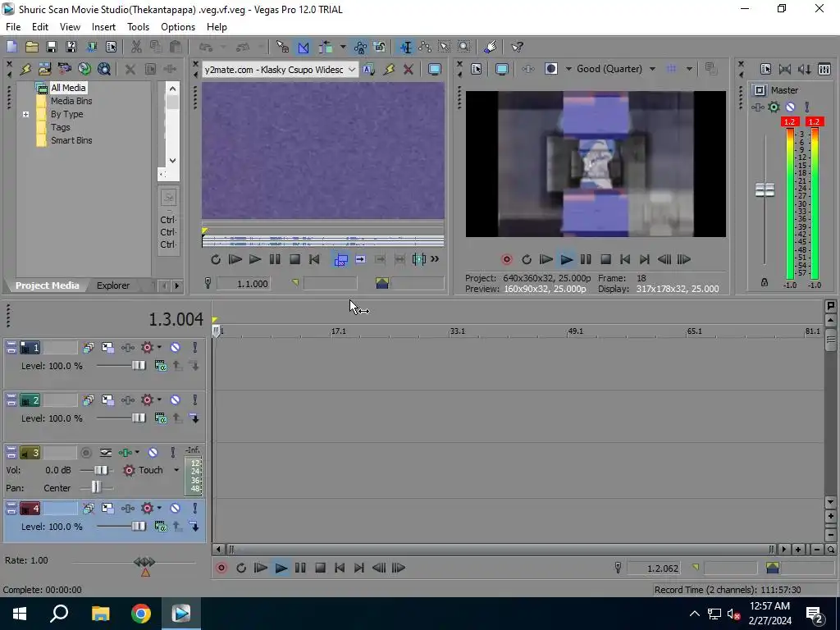This screenshot has width=840, height=630.
Task: Select Smart Bins folder
Action: [x=71, y=140]
